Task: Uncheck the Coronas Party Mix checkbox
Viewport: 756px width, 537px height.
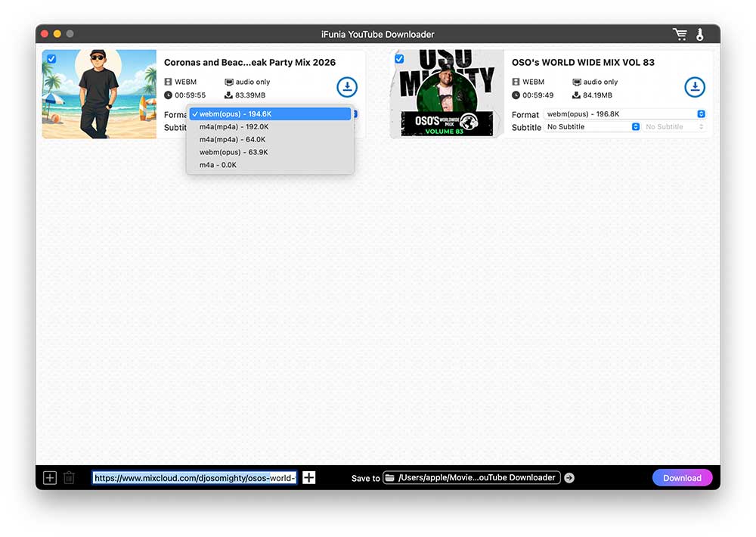Action: [x=51, y=58]
